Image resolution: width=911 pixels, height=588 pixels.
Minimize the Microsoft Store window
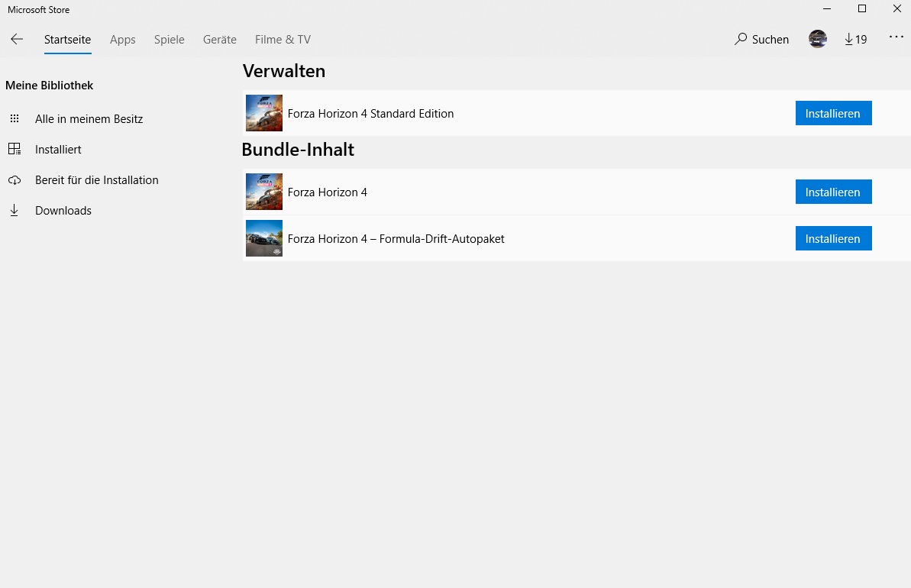827,8
